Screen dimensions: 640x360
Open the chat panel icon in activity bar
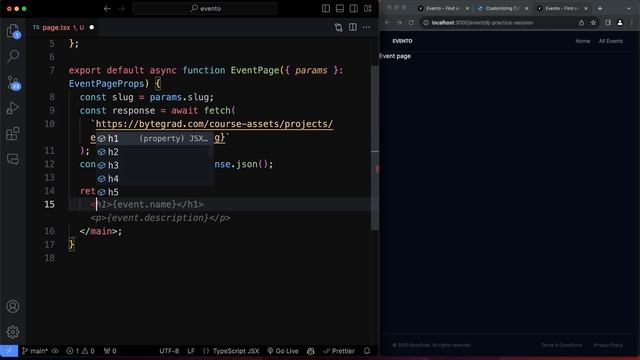(13, 159)
